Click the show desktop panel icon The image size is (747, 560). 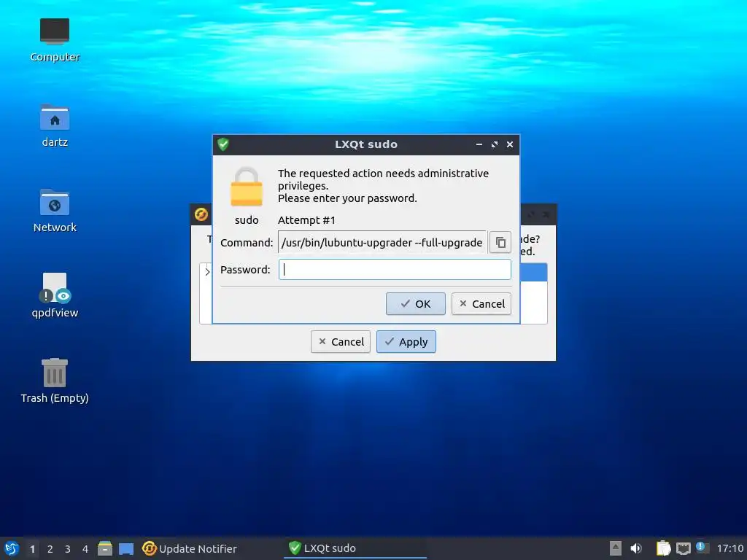click(x=126, y=549)
